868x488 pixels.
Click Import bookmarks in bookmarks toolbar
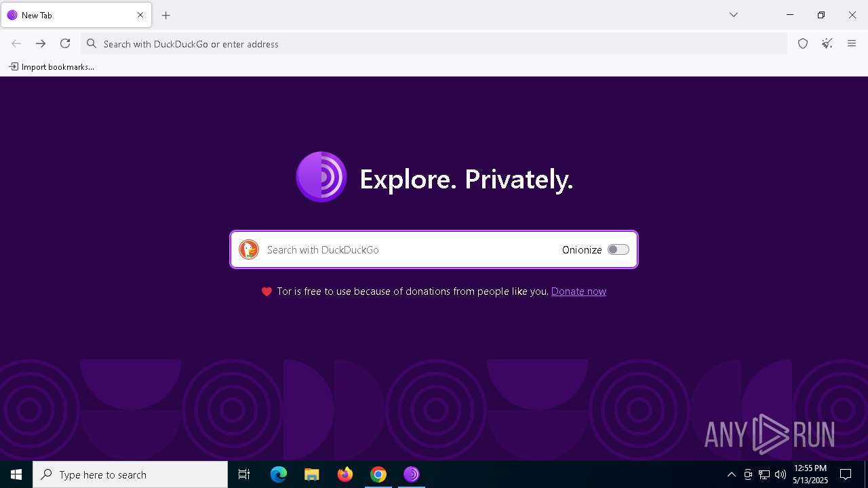(52, 66)
